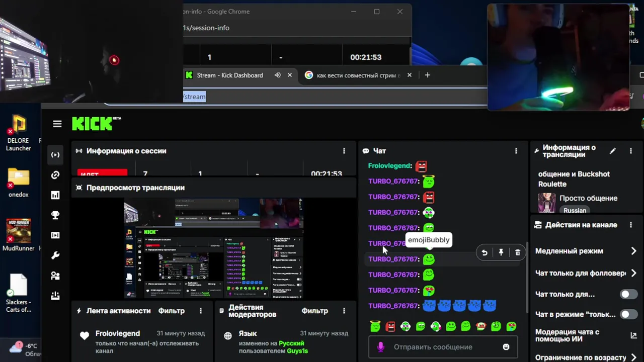This screenshot has width=644, height=362.
Task: Expand Ограничение по возрасту setting
Action: [x=586, y=357]
